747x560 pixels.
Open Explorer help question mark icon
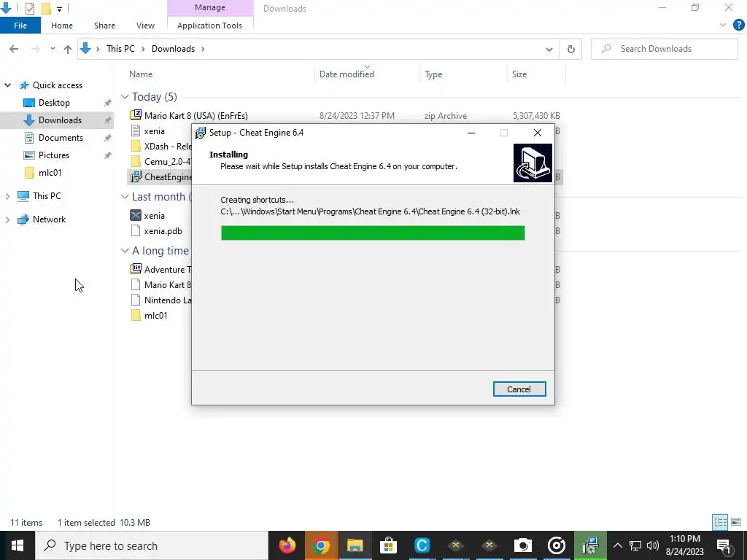[x=738, y=26]
